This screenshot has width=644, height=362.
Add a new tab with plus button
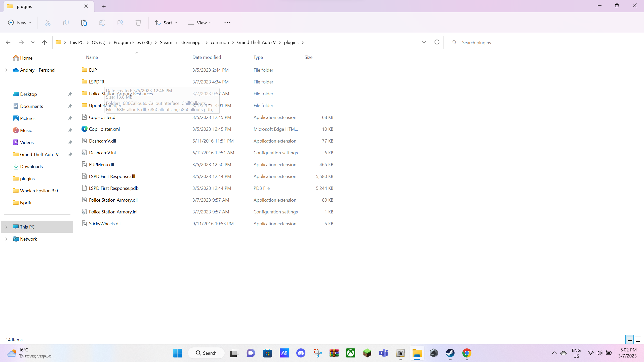point(104,6)
